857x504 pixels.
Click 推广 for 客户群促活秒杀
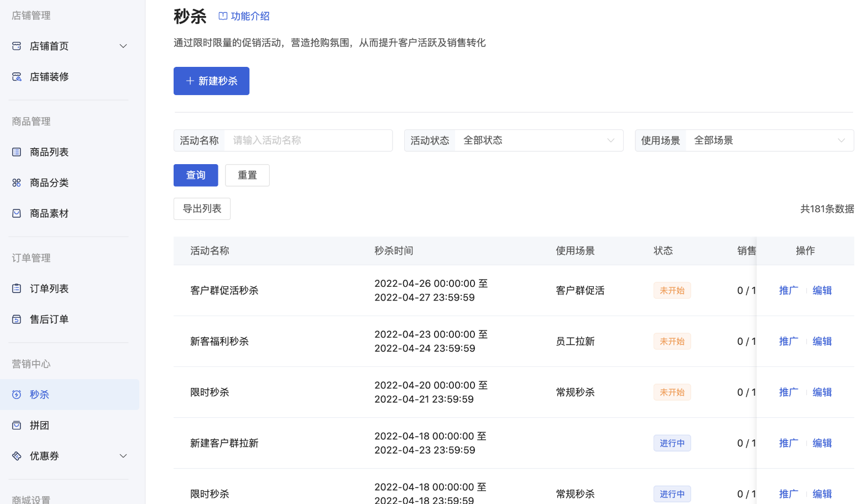tap(788, 291)
